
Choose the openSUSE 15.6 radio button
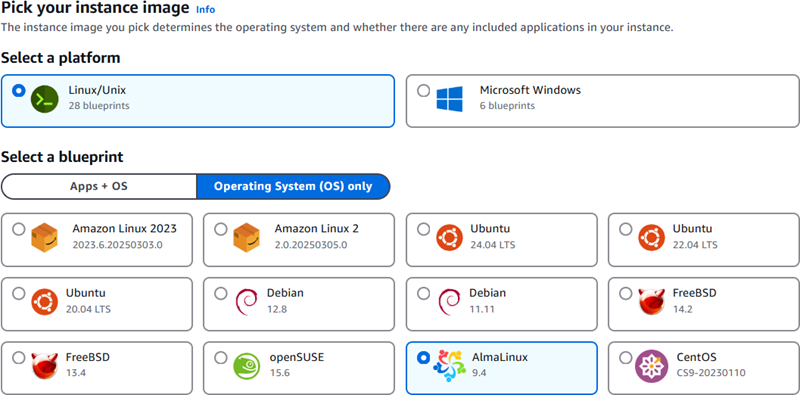coord(221,358)
